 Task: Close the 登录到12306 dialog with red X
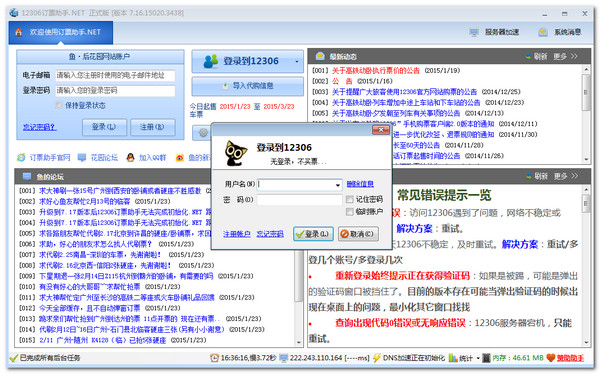[x=380, y=130]
